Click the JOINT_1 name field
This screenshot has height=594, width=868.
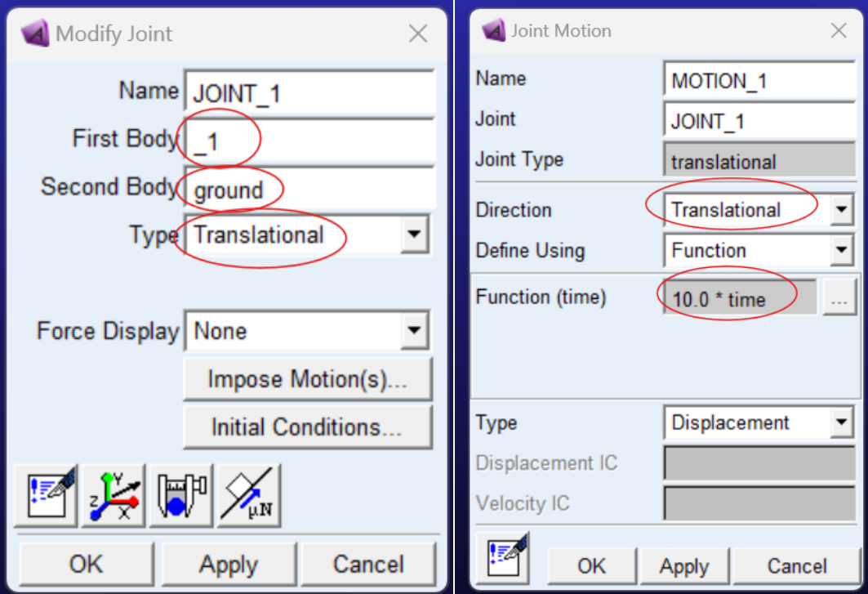tap(310, 92)
